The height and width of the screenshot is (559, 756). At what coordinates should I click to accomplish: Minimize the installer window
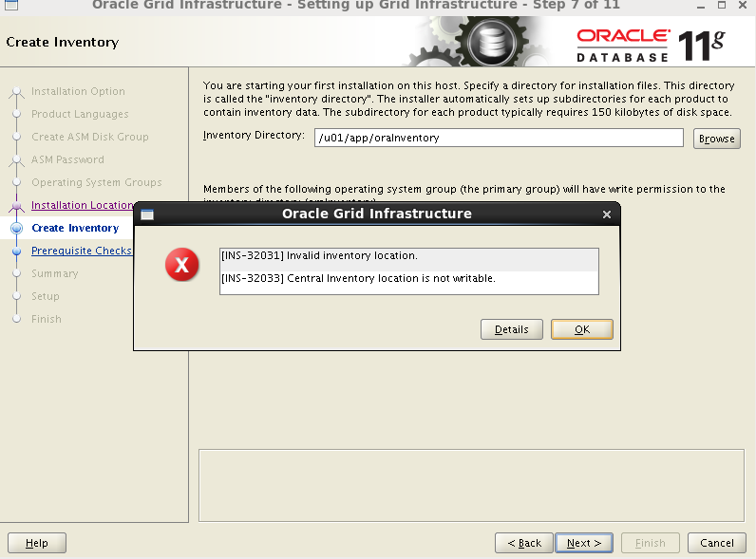[701, 6]
